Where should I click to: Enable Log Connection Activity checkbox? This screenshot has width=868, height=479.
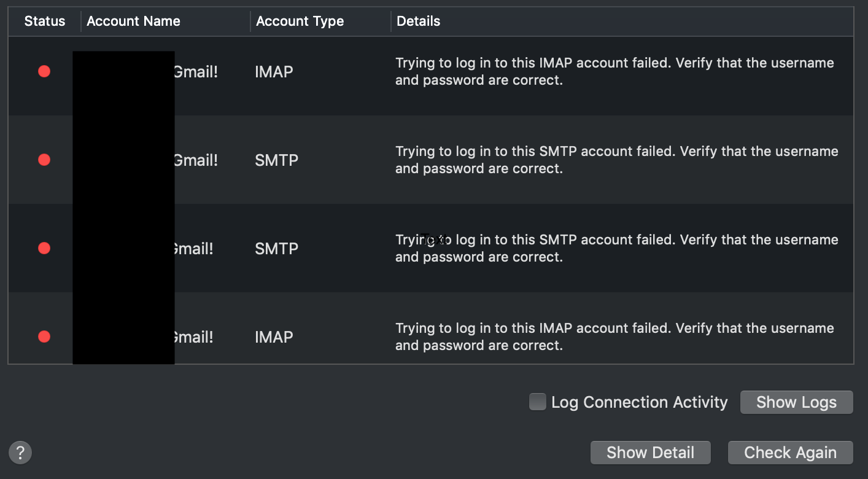point(538,402)
